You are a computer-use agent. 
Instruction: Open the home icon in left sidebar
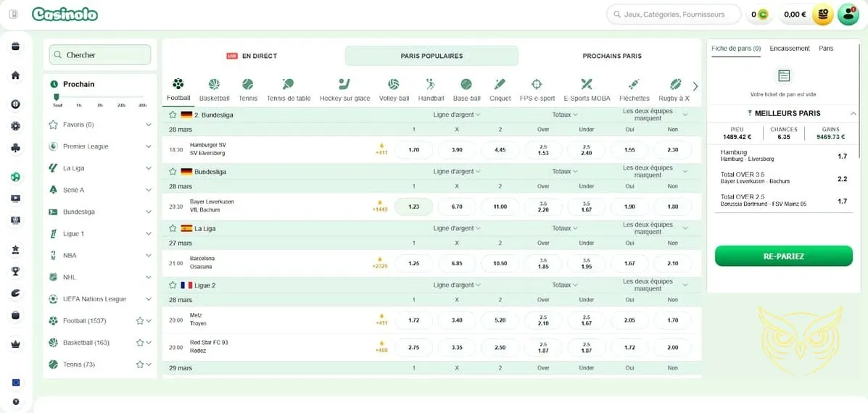click(15, 75)
